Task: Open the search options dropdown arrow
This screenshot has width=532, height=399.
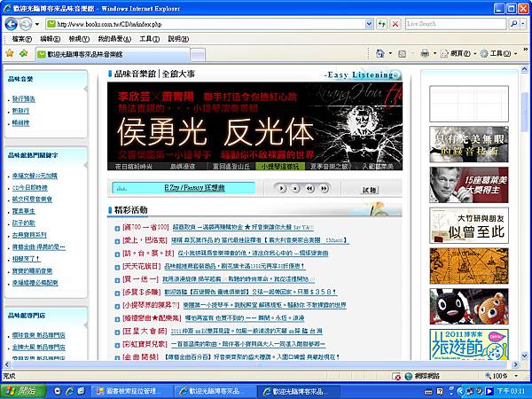Action: pyautogui.click(x=523, y=24)
